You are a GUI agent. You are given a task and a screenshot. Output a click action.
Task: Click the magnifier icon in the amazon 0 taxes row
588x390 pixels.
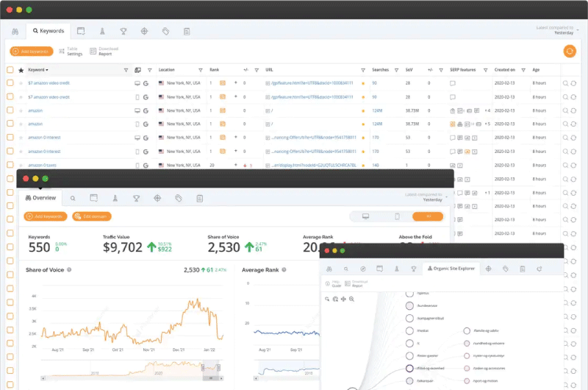[565, 165]
